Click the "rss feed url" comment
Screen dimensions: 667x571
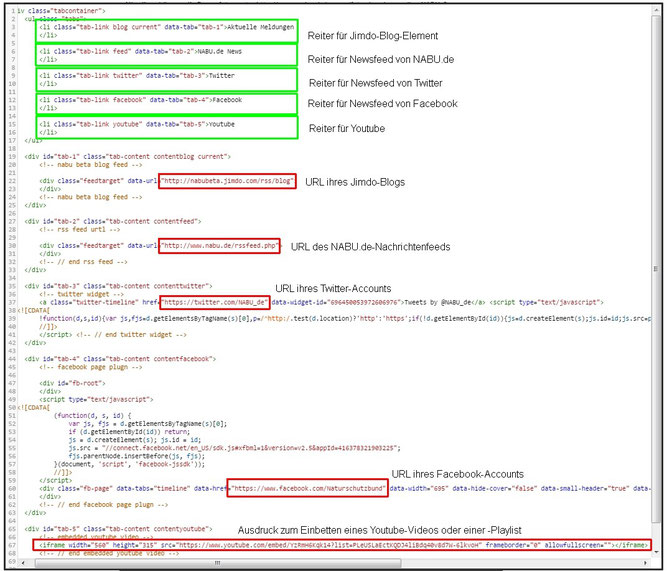80,229
